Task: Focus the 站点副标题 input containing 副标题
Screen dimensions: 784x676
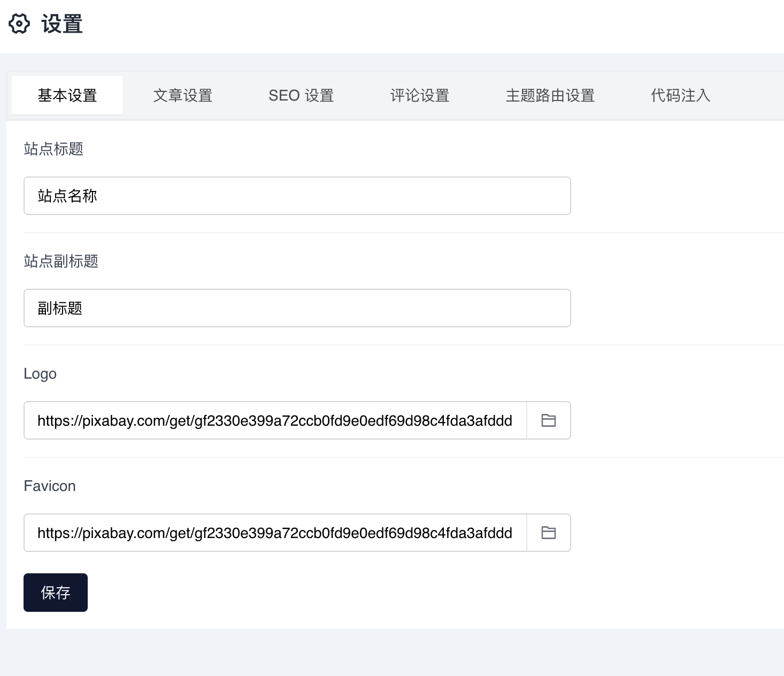Action: (297, 308)
